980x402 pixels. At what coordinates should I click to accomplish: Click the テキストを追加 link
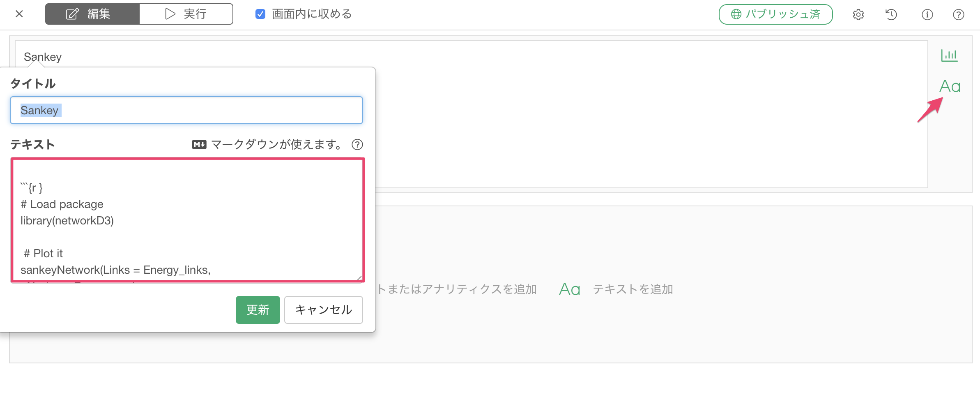[633, 289]
